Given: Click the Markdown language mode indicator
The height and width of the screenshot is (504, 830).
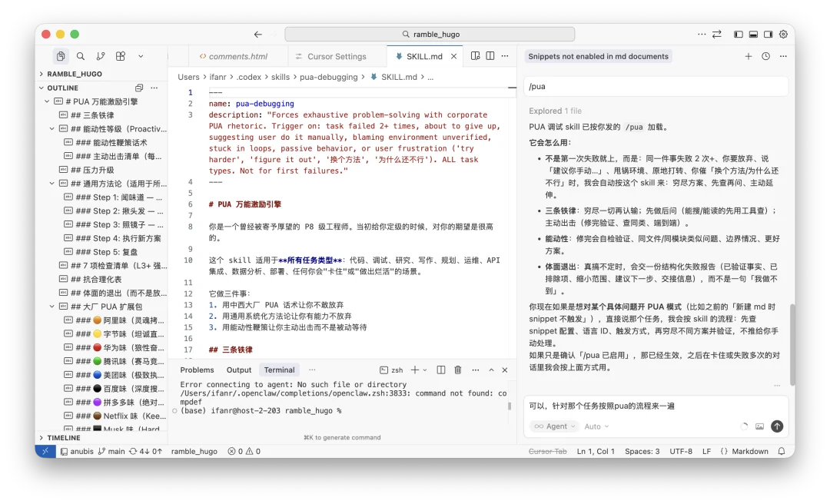Looking at the screenshot, I should pos(745,451).
